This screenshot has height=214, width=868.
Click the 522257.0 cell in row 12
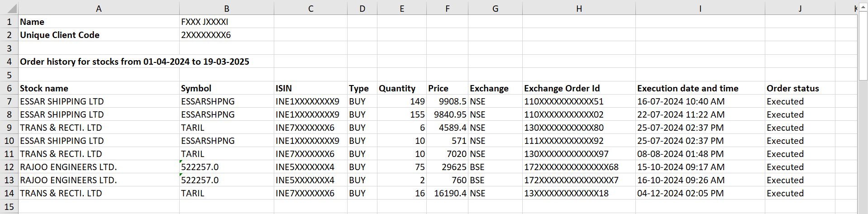(226, 167)
